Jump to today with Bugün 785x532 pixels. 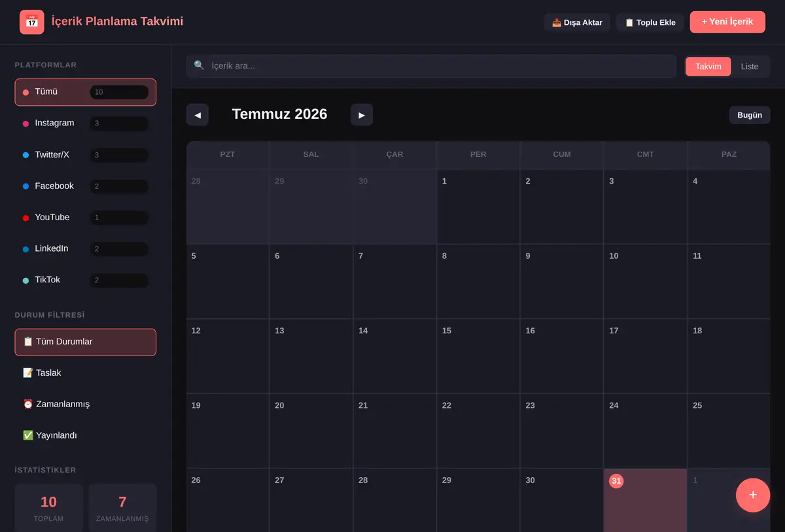tap(750, 115)
